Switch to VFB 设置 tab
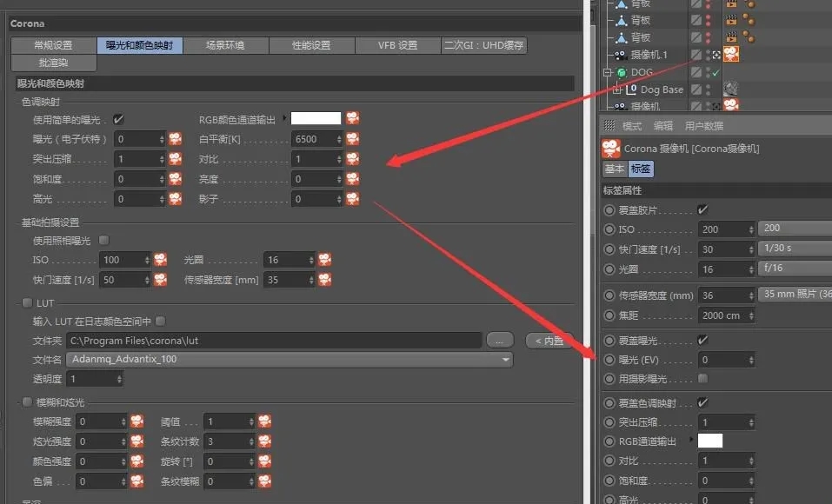The height and width of the screenshot is (504, 832). tap(398, 45)
